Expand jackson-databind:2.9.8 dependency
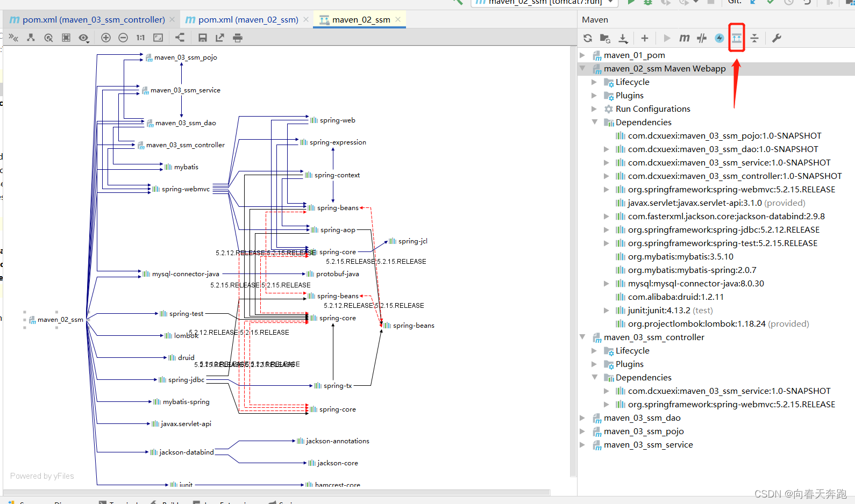This screenshot has height=504, width=855. click(x=607, y=217)
